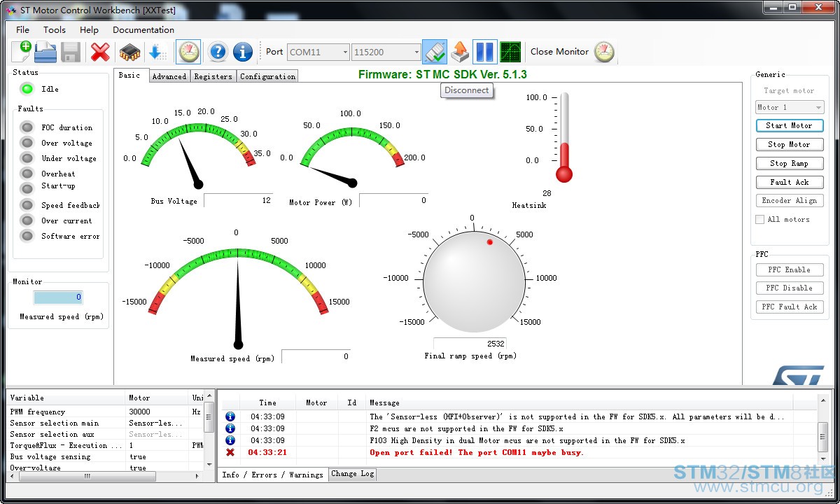
Task: Click the Speed feedback fault indicator
Action: (27, 205)
